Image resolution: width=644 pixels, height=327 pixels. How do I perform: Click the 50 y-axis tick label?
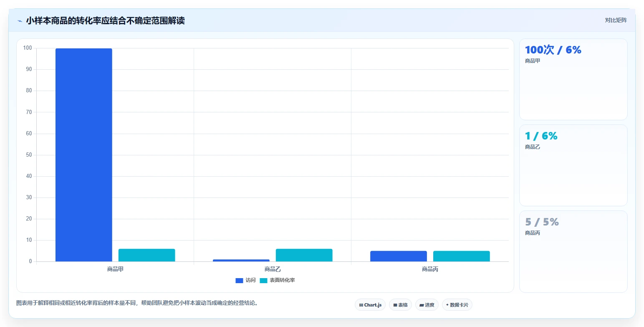[x=29, y=155]
